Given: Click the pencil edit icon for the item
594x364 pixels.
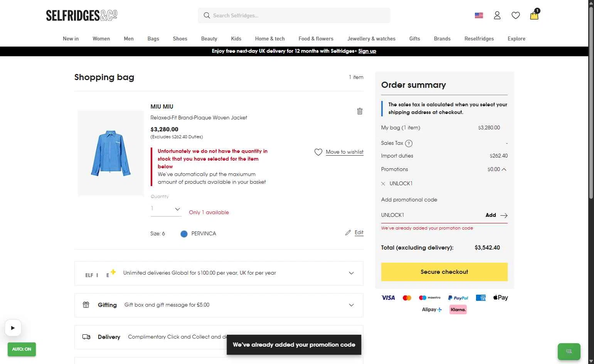Looking at the screenshot, I should point(348,232).
